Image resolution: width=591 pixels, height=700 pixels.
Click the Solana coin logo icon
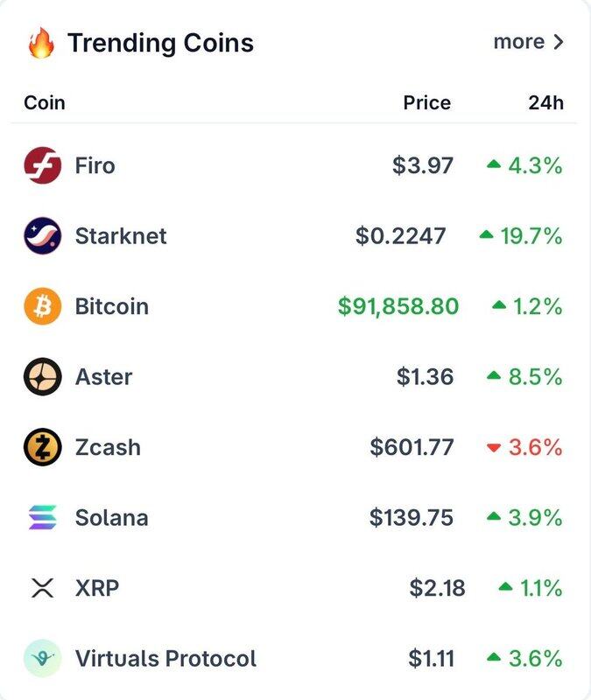[42, 518]
